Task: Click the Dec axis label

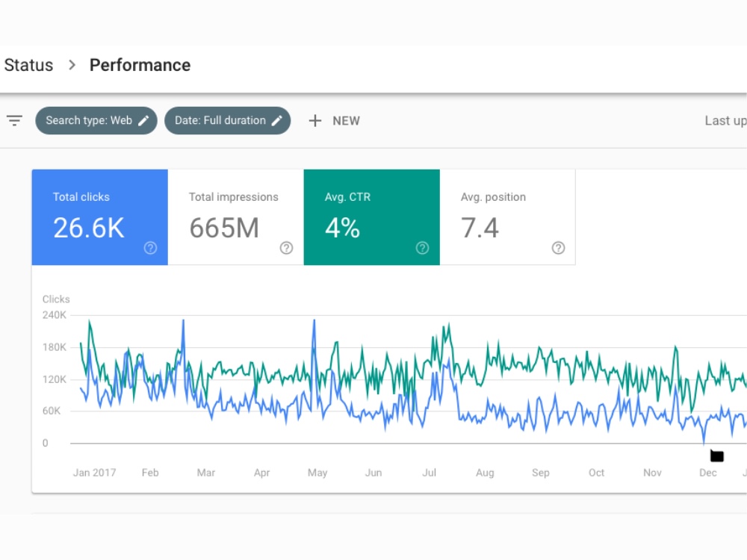Action: tap(708, 473)
